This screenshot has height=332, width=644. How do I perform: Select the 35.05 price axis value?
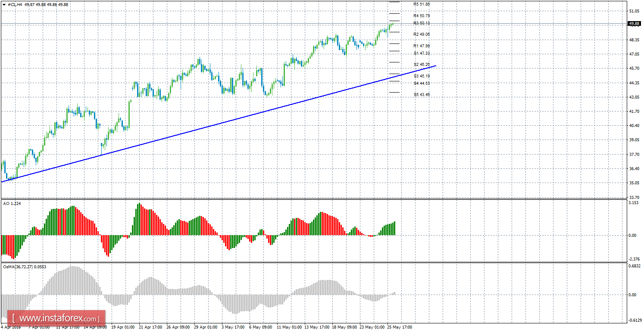(x=634, y=183)
